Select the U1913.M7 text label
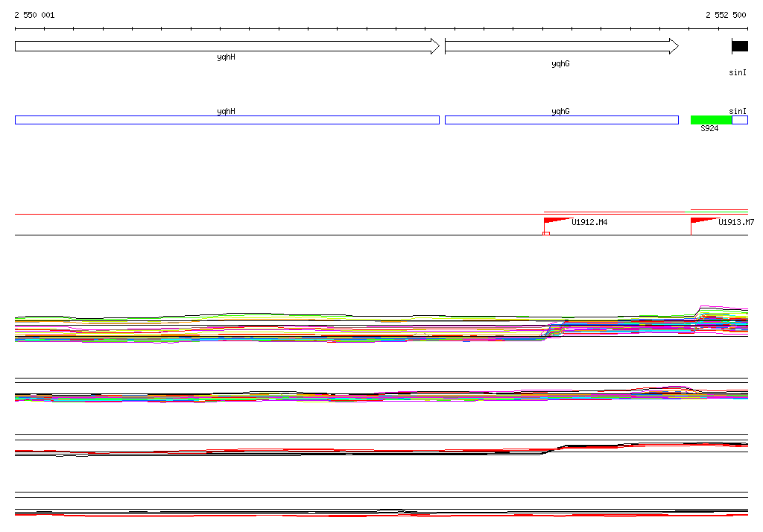 (736, 223)
